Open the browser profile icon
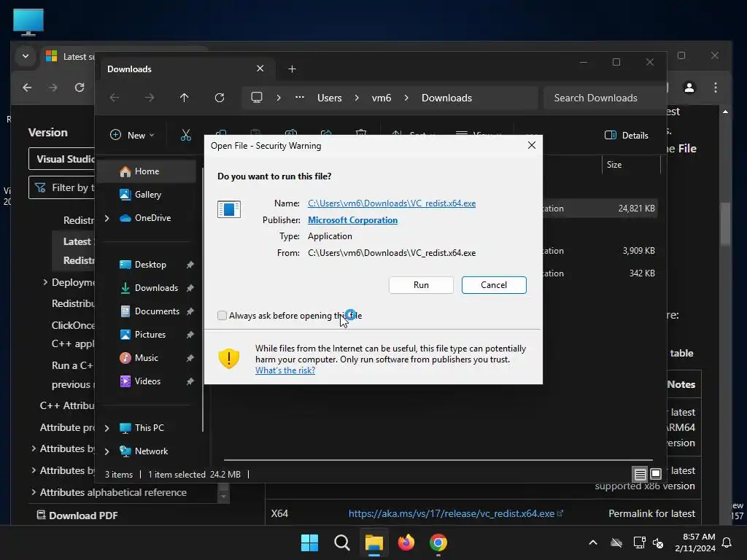Screen dimensions: 747x560 [689, 87]
